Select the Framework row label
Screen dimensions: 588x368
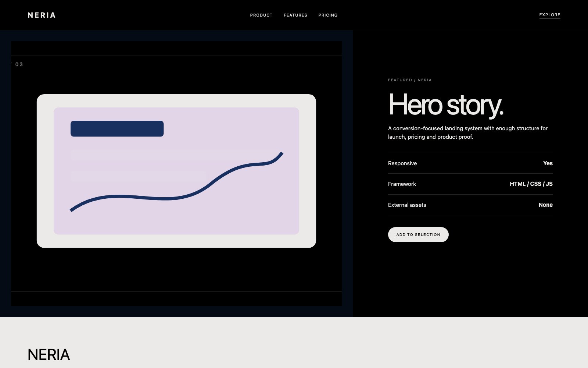click(x=402, y=184)
